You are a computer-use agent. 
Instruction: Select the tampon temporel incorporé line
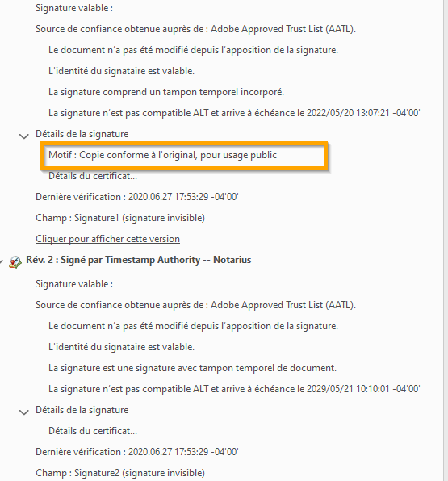coord(166,92)
